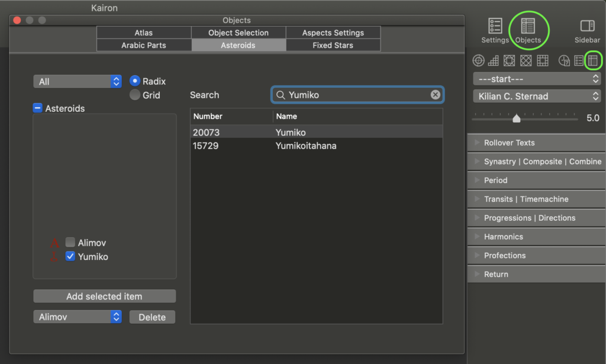
Task: Switch to the Aspects Settings tab
Action: click(x=333, y=33)
